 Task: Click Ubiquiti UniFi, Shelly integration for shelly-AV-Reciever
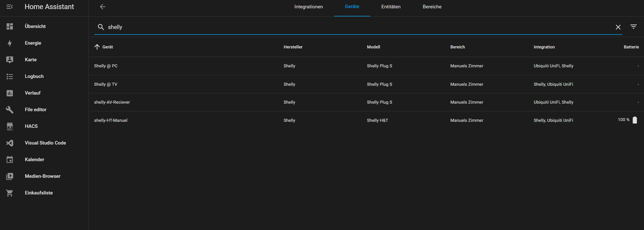tap(553, 102)
